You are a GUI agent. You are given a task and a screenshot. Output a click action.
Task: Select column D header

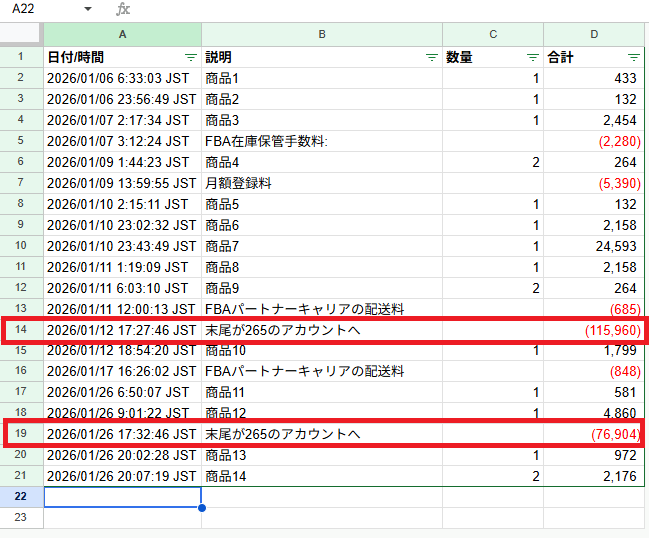pos(594,35)
